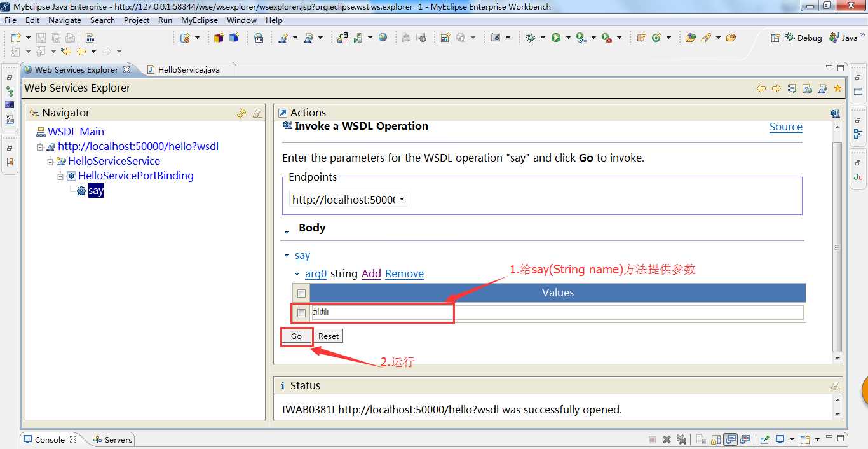
Task: Switch to the Java perspective
Action: tap(843, 38)
